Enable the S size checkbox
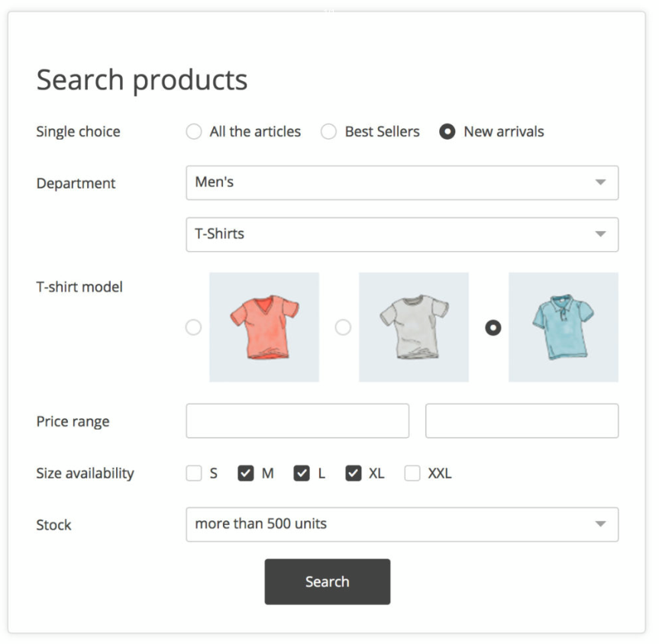Screen dimensions: 659x644 pos(194,473)
